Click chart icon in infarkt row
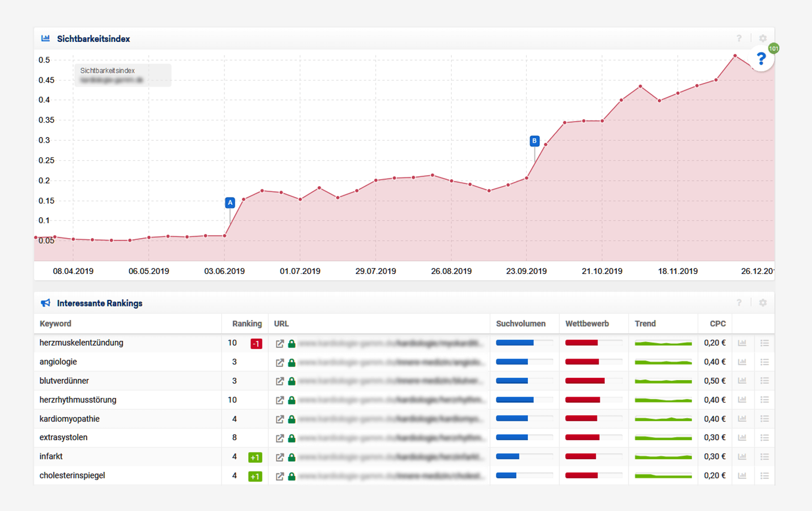 (742, 457)
